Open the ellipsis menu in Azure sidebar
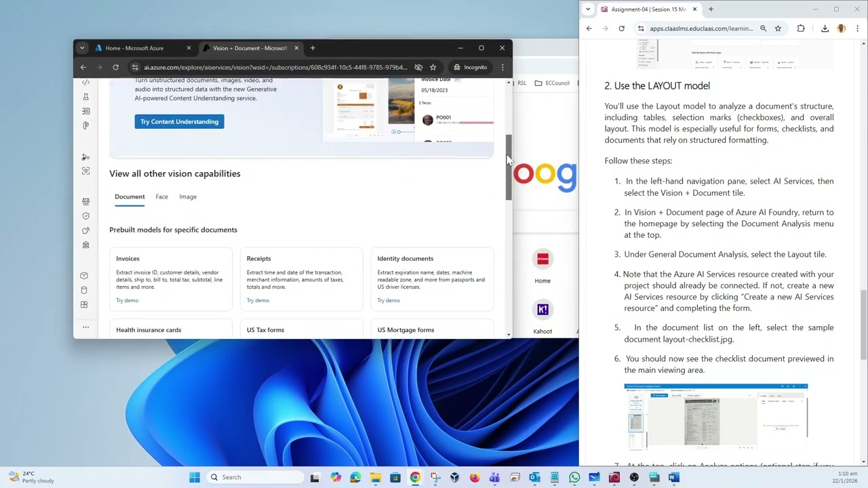Viewport: 868px width, 488px height. coord(85,327)
